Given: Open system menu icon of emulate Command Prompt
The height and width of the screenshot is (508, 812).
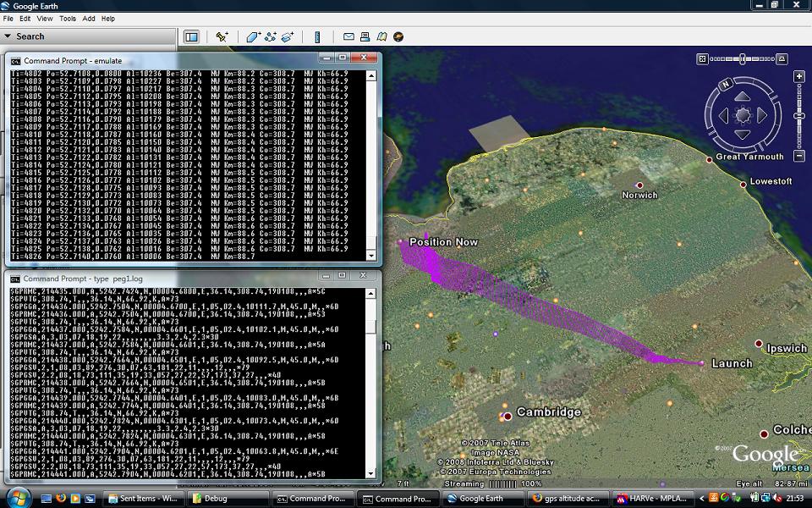Looking at the screenshot, I should pyautogui.click(x=15, y=61).
